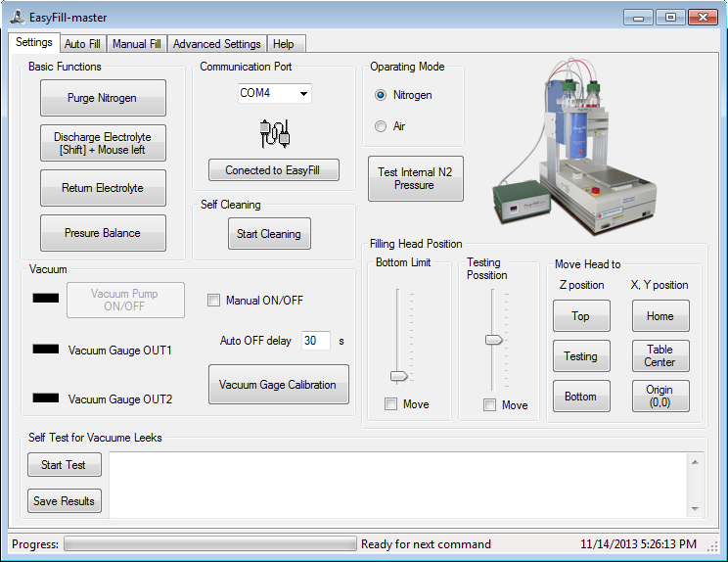Click the Vacuum Gauge OUT1 black indicator
This screenshot has height=562, width=728.
[45, 349]
